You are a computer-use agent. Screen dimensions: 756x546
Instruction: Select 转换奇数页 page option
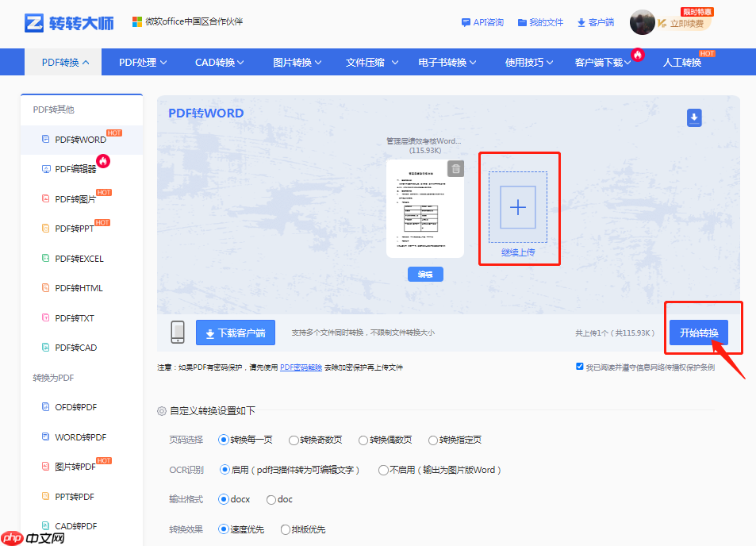click(298, 440)
